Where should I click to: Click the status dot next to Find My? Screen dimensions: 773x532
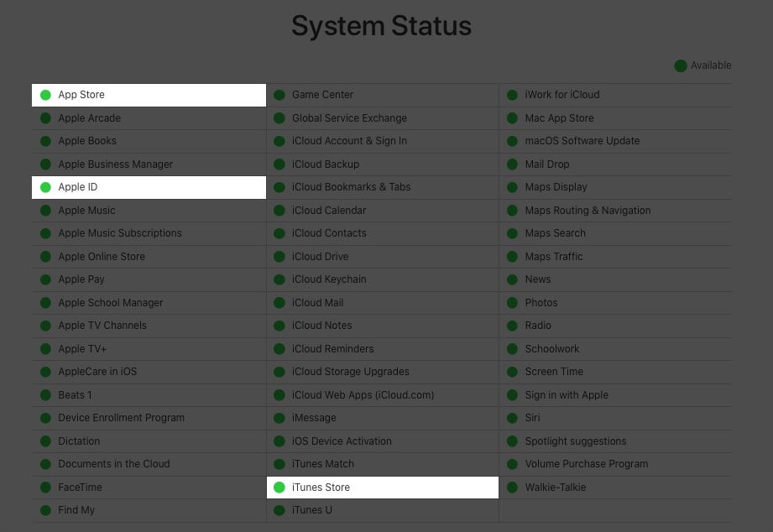[45, 510]
